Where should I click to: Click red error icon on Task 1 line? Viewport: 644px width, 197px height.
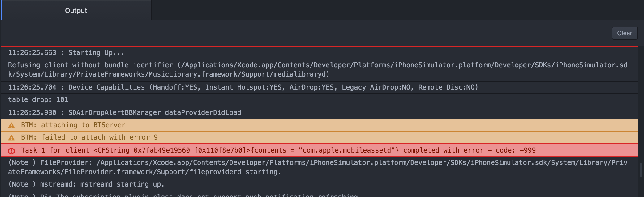11,151
